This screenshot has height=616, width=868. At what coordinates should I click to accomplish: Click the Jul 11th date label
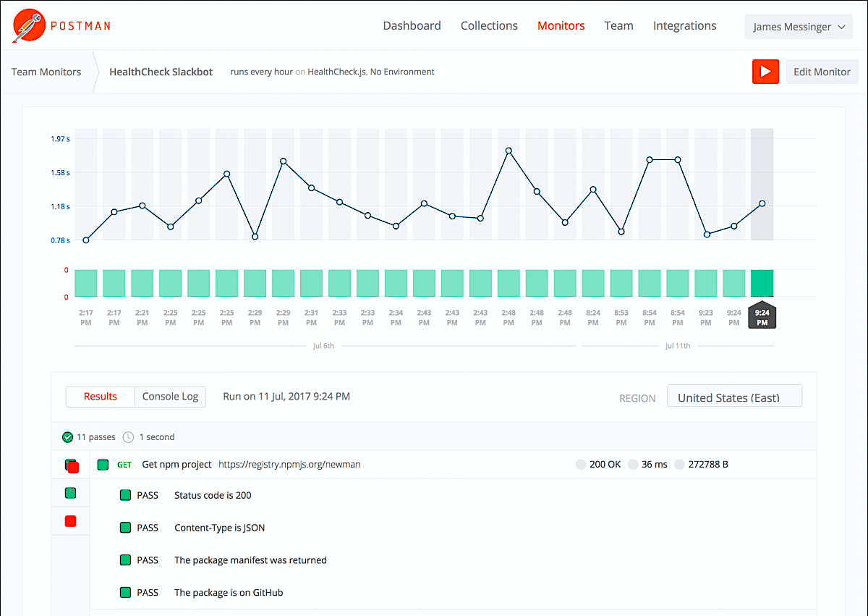click(x=678, y=346)
